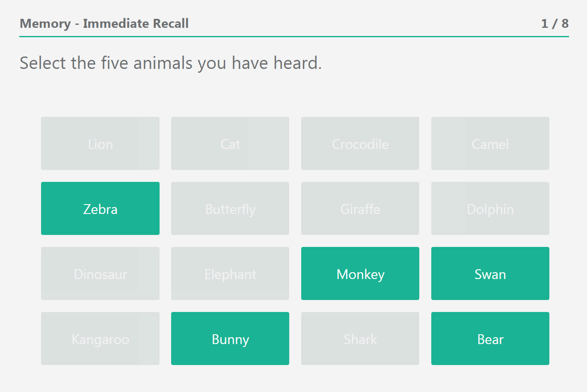
Task: Choose the Giraffe animal tile
Action: click(360, 208)
